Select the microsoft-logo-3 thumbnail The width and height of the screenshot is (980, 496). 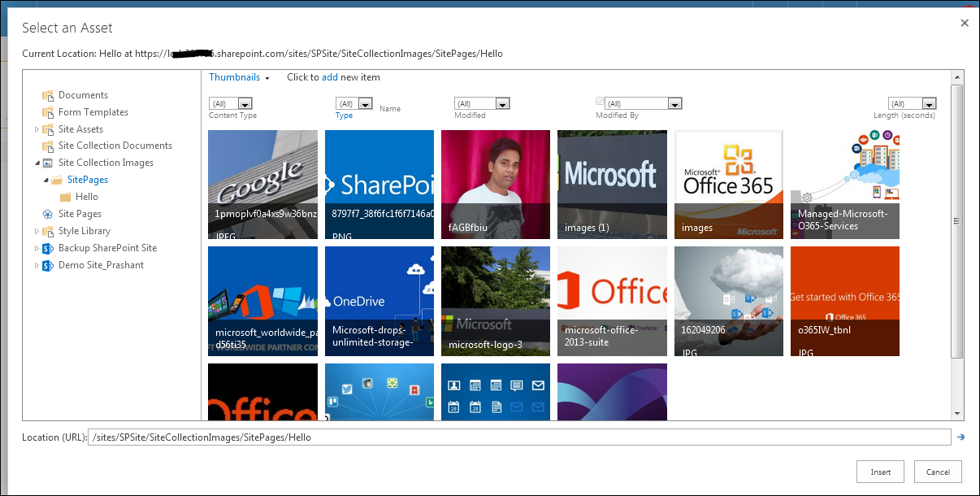(496, 302)
